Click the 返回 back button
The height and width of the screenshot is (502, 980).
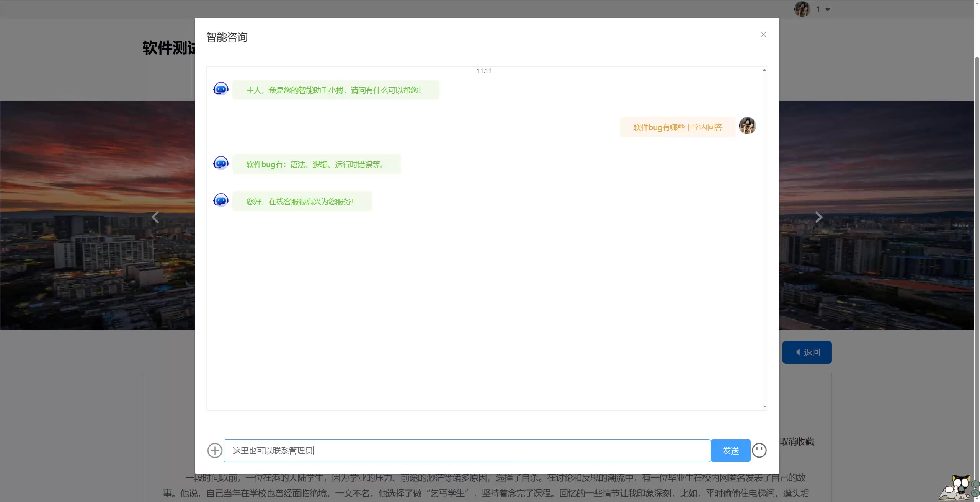(x=807, y=352)
